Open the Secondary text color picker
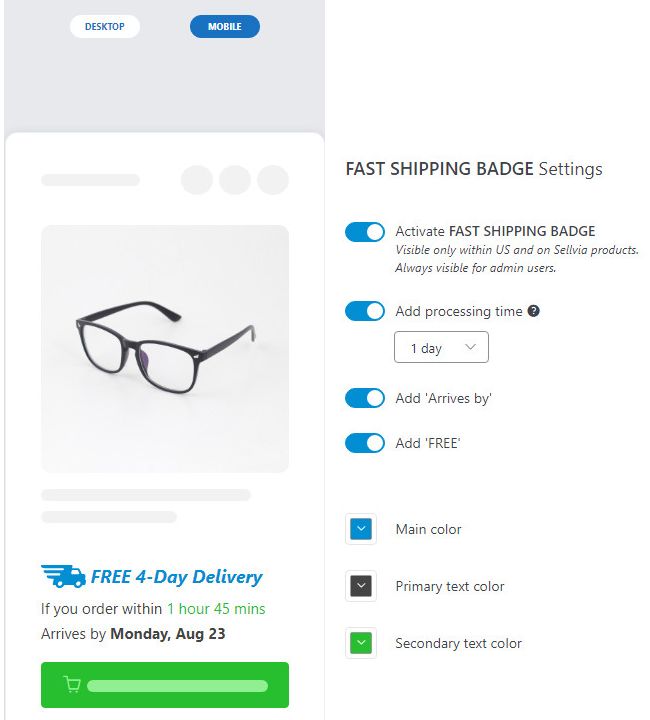Image resolution: width=650 pixels, height=720 pixels. click(360, 643)
